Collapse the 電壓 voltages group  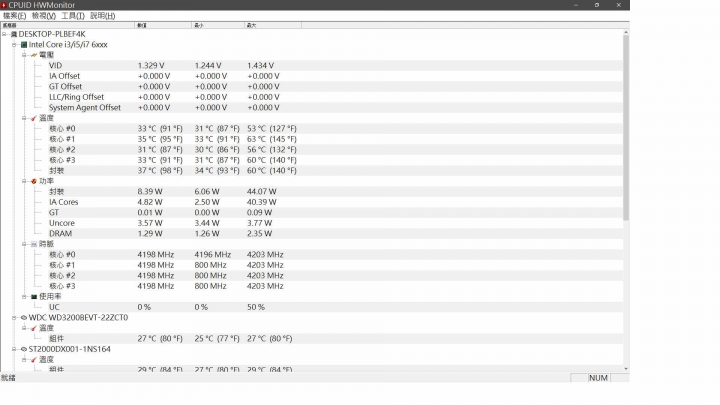(x=24, y=55)
